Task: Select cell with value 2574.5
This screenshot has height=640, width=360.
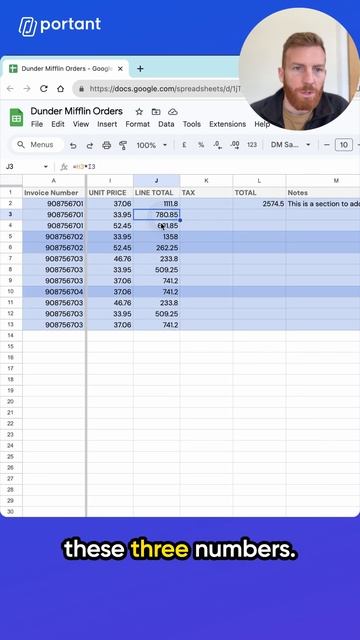Action: (259, 204)
